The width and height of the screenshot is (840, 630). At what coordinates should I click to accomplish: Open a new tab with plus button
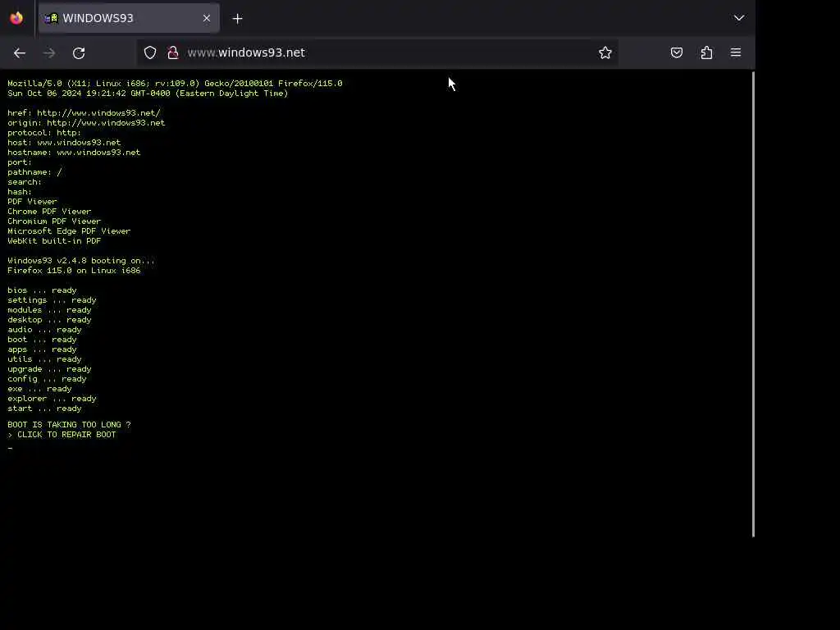[237, 19]
